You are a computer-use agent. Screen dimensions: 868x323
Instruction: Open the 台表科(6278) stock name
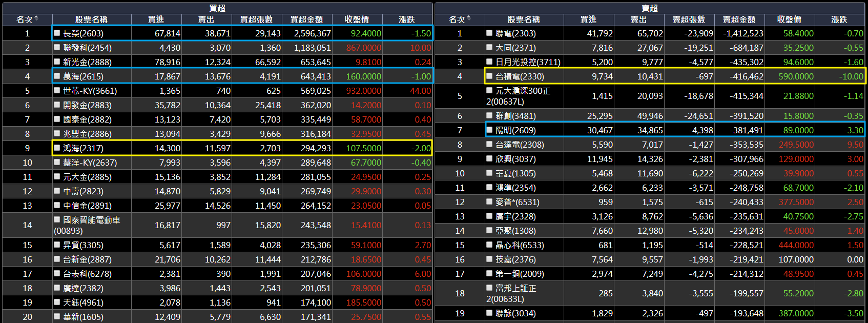tap(87, 274)
